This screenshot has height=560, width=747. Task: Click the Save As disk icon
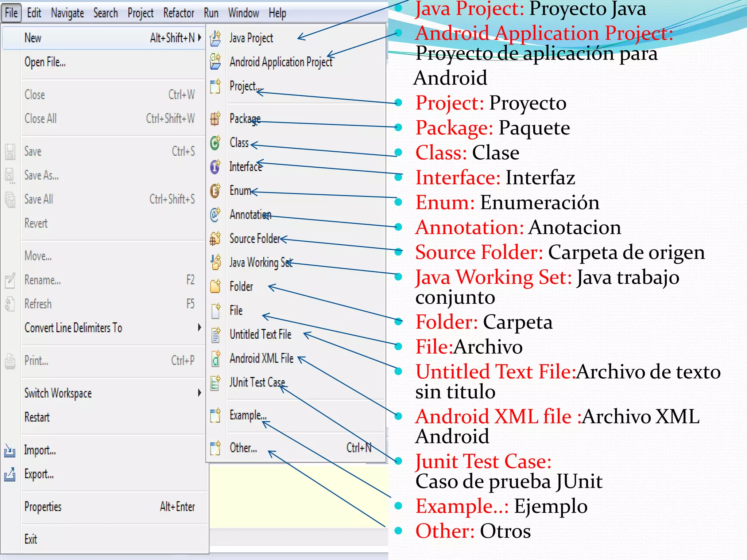(10, 176)
